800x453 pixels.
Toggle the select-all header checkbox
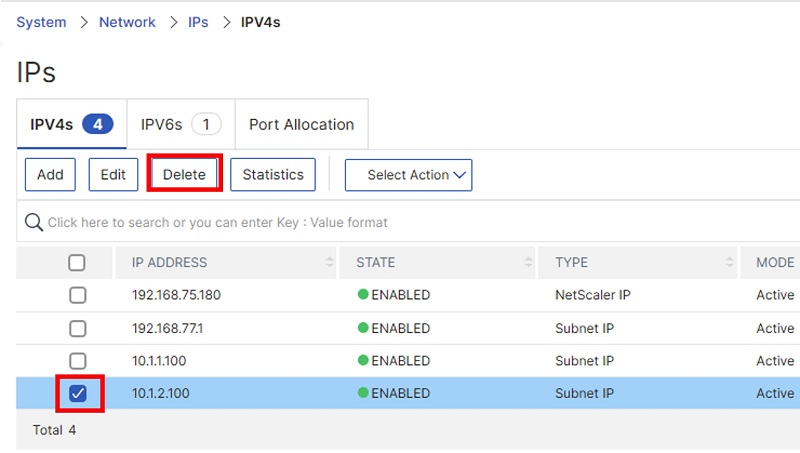[77, 263]
